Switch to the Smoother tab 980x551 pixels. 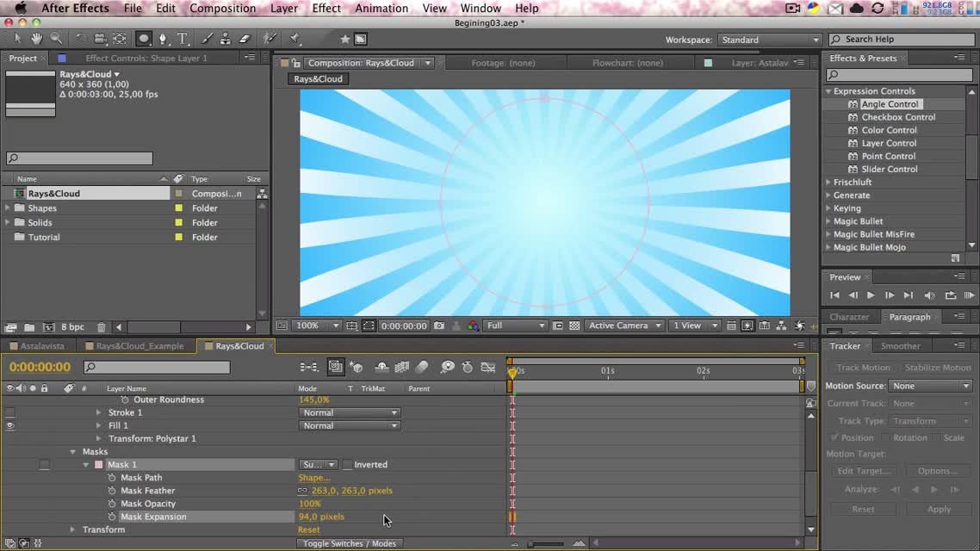coord(900,345)
